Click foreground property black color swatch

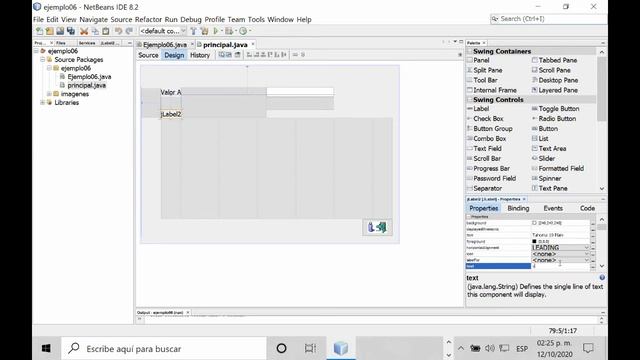534,242
